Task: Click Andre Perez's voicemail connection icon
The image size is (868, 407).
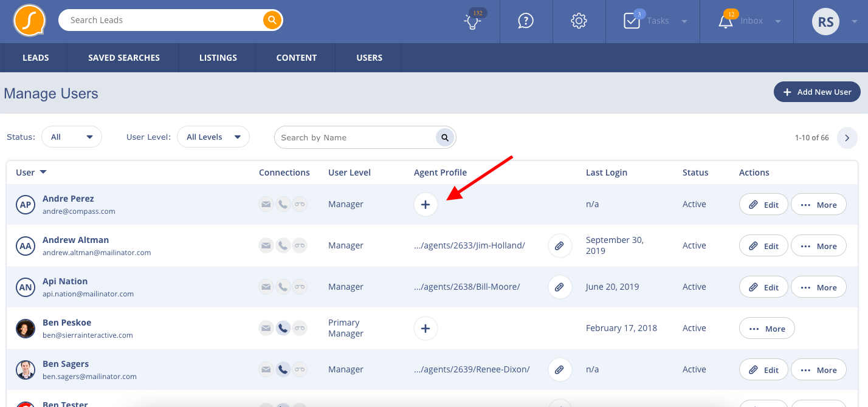Action: coord(300,205)
